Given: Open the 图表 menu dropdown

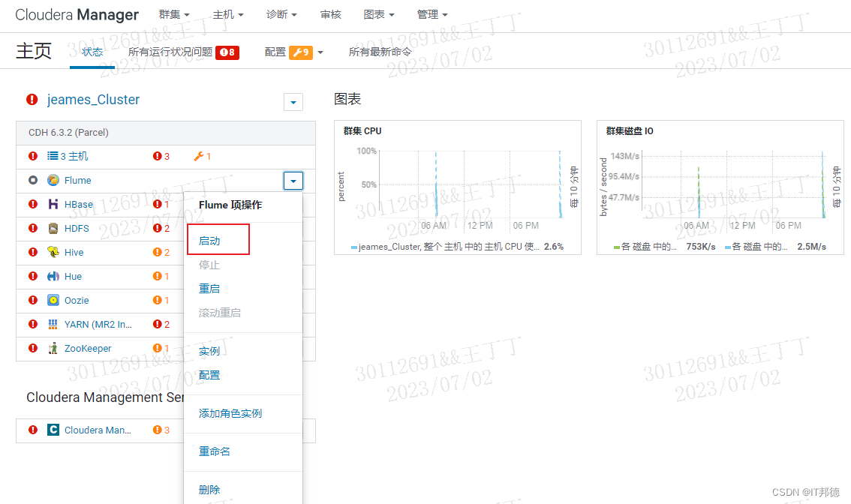Looking at the screenshot, I should 379,15.
